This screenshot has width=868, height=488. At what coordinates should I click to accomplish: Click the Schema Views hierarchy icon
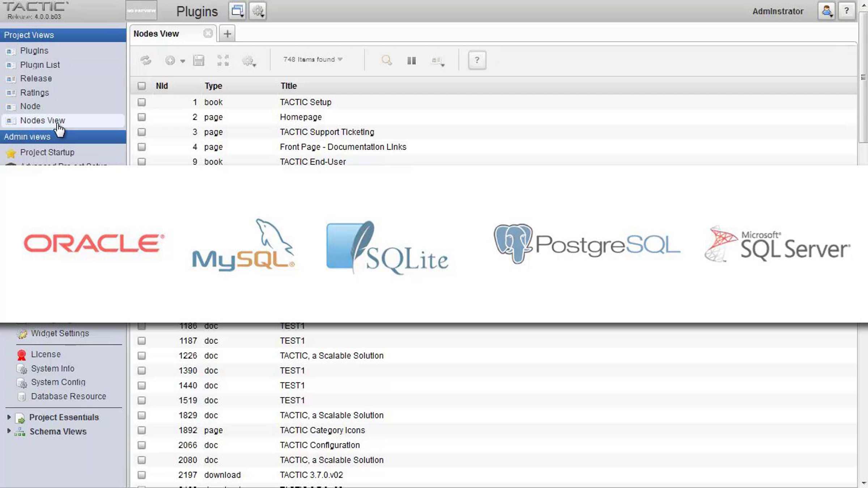click(x=20, y=432)
